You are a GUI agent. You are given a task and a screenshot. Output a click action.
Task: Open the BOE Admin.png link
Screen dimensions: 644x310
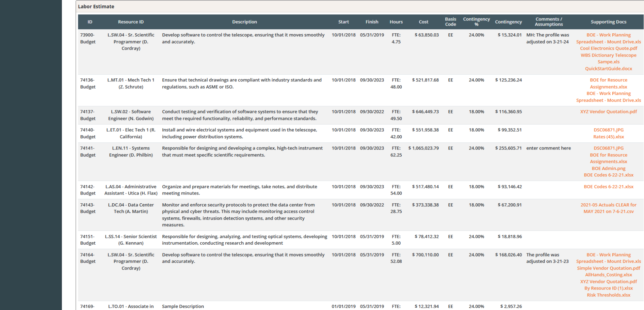pos(608,168)
